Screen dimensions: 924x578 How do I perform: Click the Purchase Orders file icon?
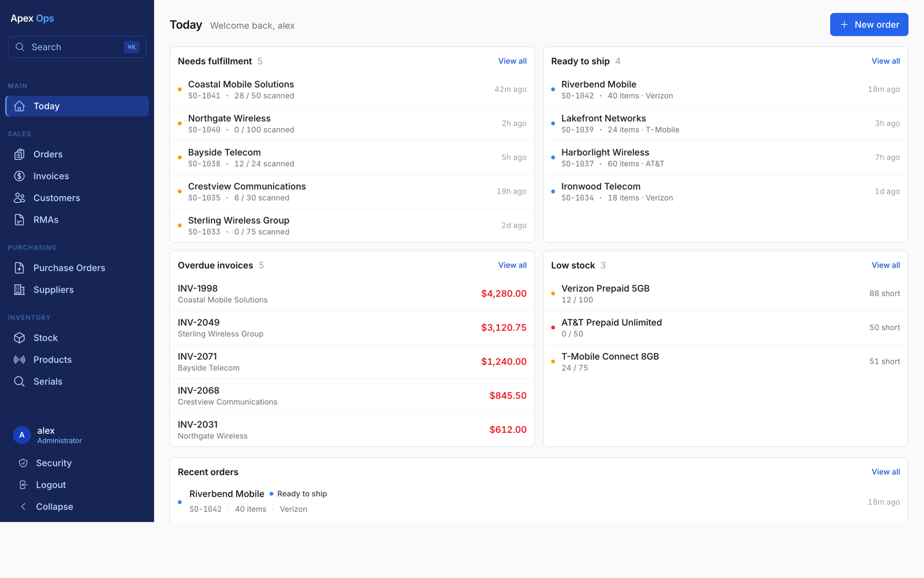pyautogui.click(x=20, y=268)
